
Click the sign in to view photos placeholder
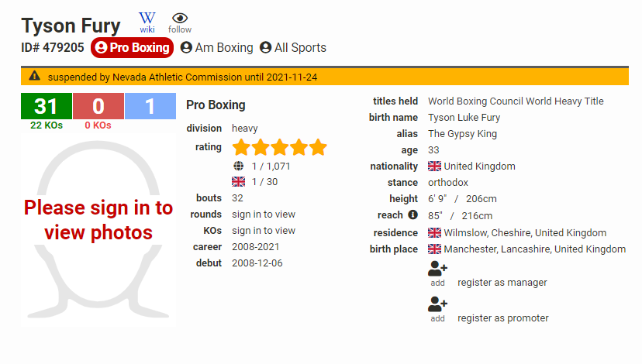pos(98,221)
